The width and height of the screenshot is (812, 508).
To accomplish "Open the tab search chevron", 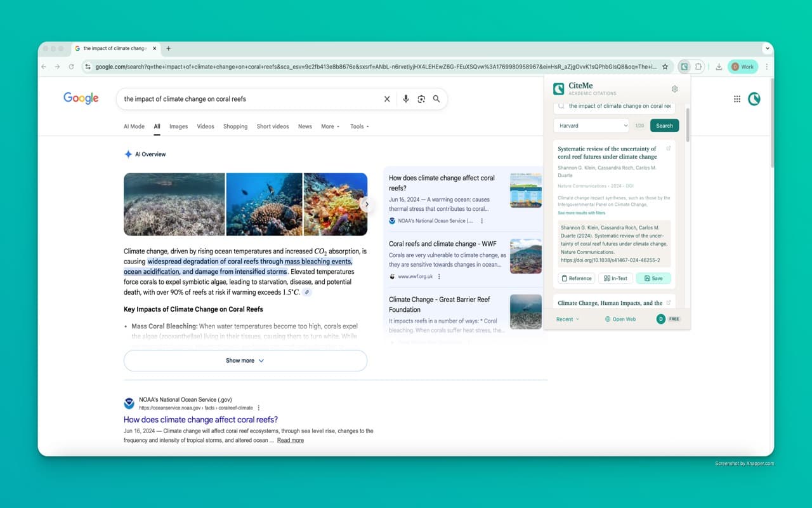I will (x=767, y=48).
